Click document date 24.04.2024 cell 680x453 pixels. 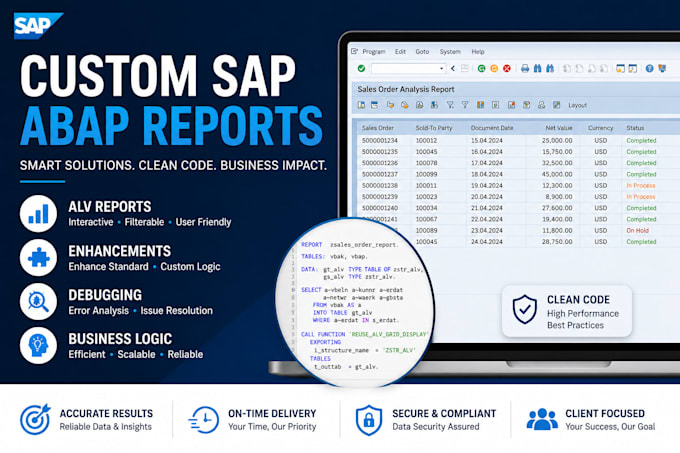[x=487, y=242]
